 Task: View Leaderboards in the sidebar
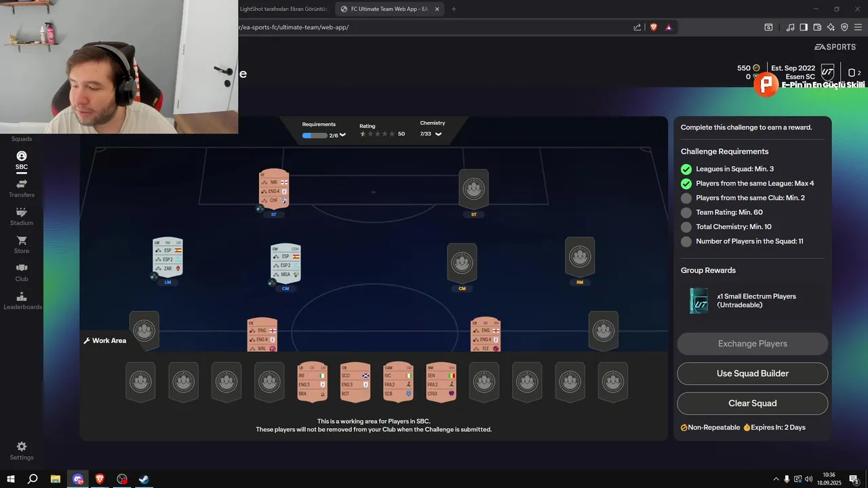[22, 301]
